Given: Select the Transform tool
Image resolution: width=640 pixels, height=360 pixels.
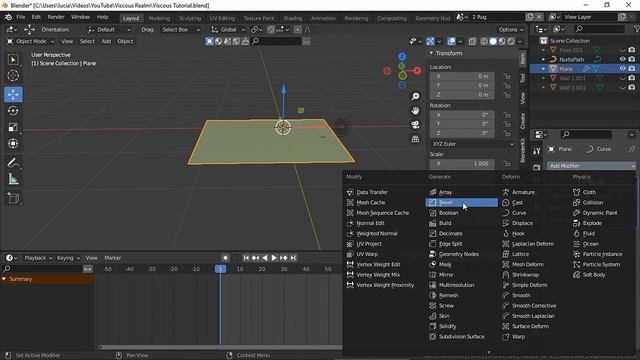Looking at the screenshot, I should coord(13,144).
